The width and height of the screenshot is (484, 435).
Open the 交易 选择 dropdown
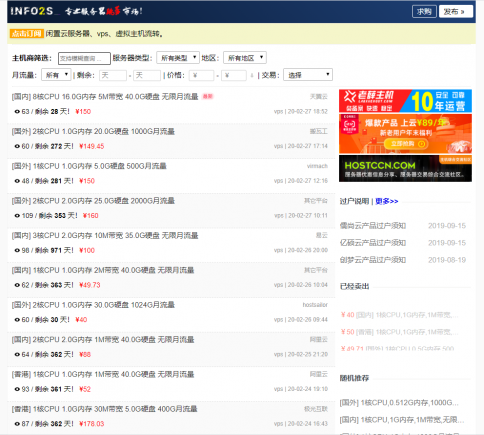pos(308,75)
